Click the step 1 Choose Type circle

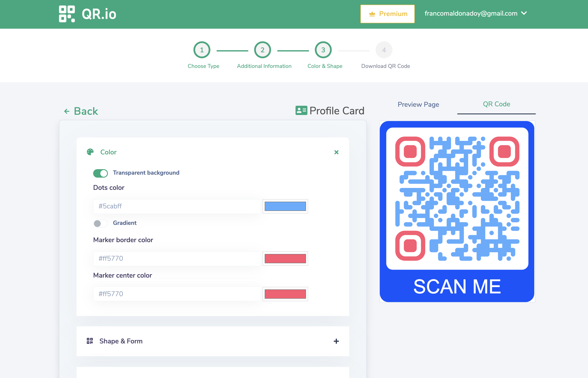pyautogui.click(x=201, y=50)
